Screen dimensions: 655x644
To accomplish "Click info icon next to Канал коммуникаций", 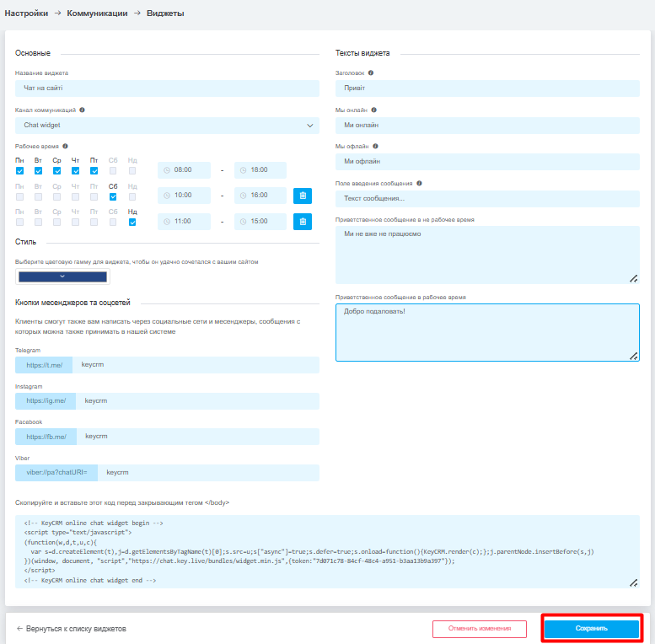I will (x=83, y=110).
